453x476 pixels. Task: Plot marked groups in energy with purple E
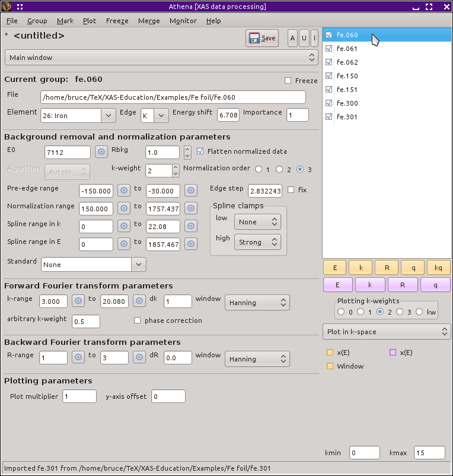[x=338, y=285]
